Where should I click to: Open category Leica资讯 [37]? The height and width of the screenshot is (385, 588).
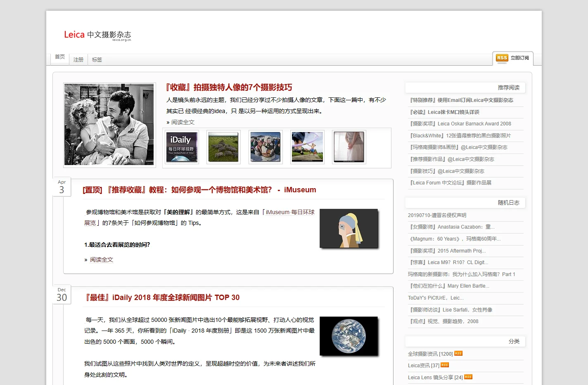pyautogui.click(x=424, y=366)
